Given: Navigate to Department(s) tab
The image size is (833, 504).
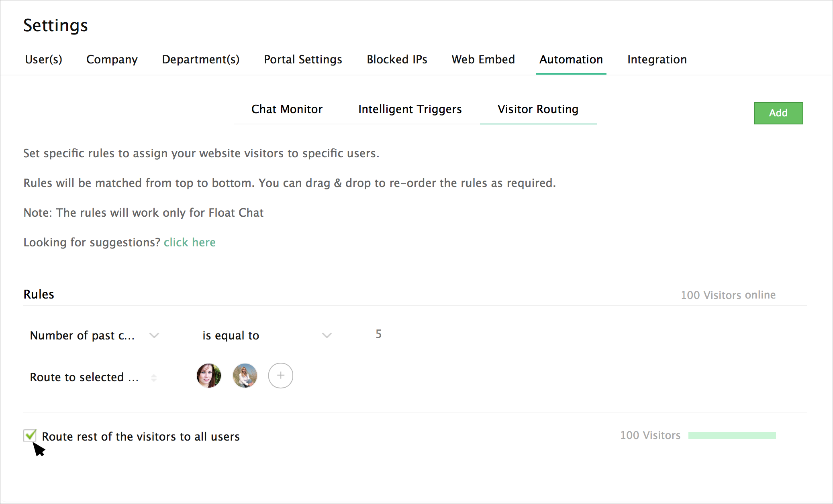Looking at the screenshot, I should click(x=200, y=59).
